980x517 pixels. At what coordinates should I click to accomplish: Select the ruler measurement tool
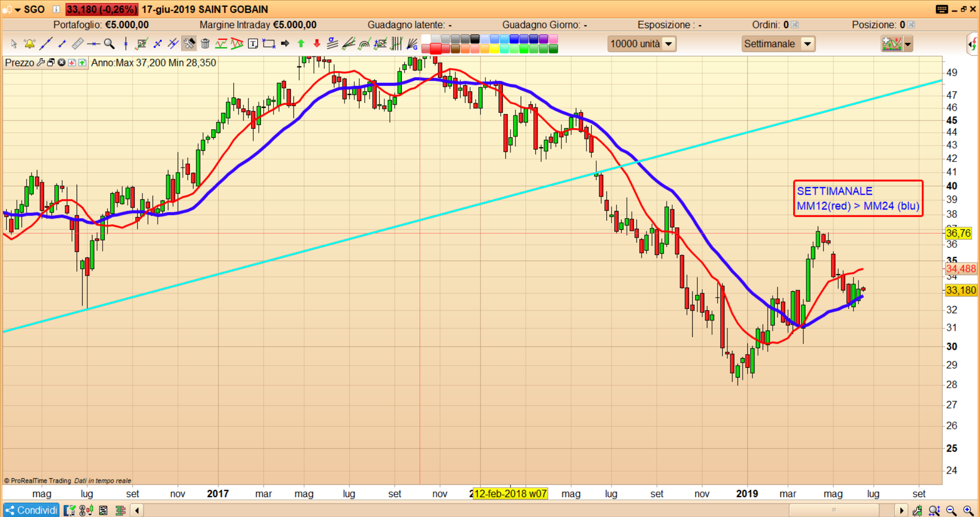click(x=78, y=44)
